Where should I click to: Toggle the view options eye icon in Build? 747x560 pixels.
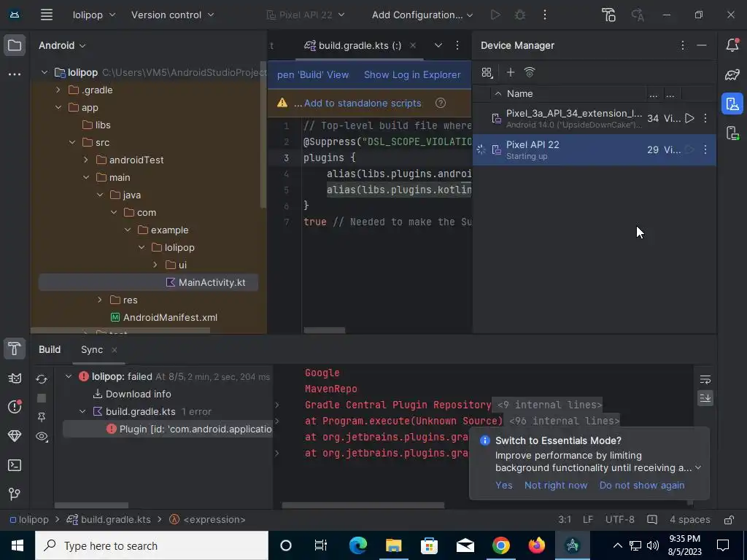click(x=42, y=436)
